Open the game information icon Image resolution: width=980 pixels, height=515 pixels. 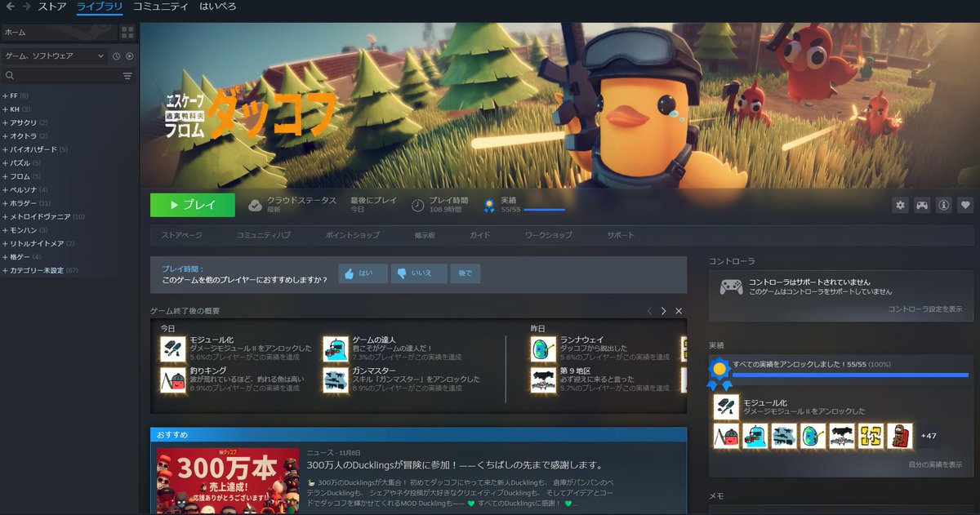click(x=944, y=205)
